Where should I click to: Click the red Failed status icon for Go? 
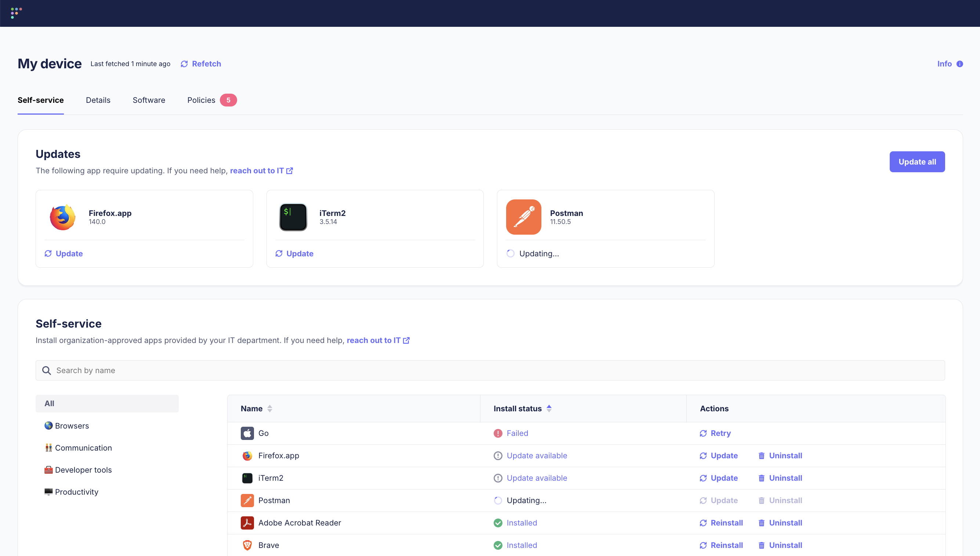click(498, 433)
